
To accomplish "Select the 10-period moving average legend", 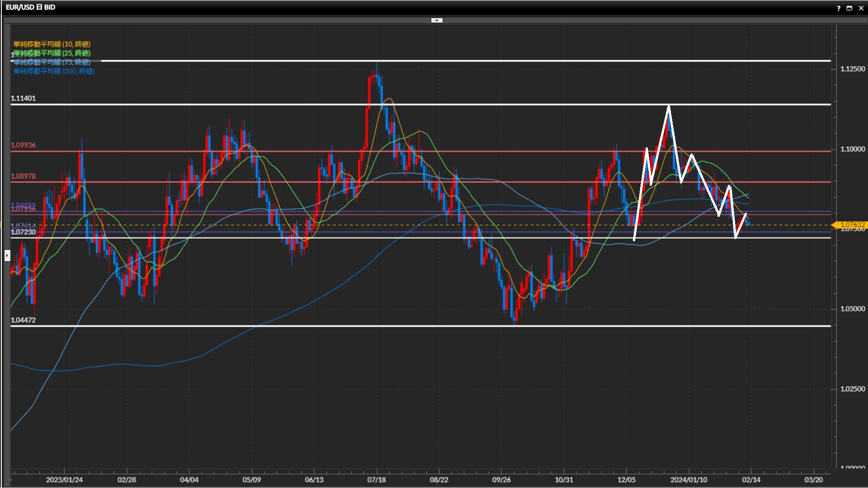I will coord(52,44).
